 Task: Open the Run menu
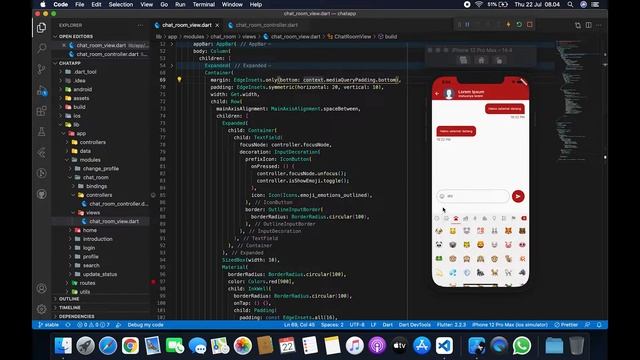tap(180, 4)
